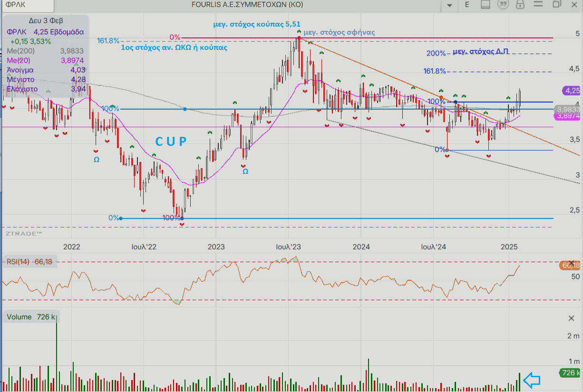This screenshot has height=392, width=583.
Task: Select the Ω marker below the 2023 pullback
Action: [245, 171]
